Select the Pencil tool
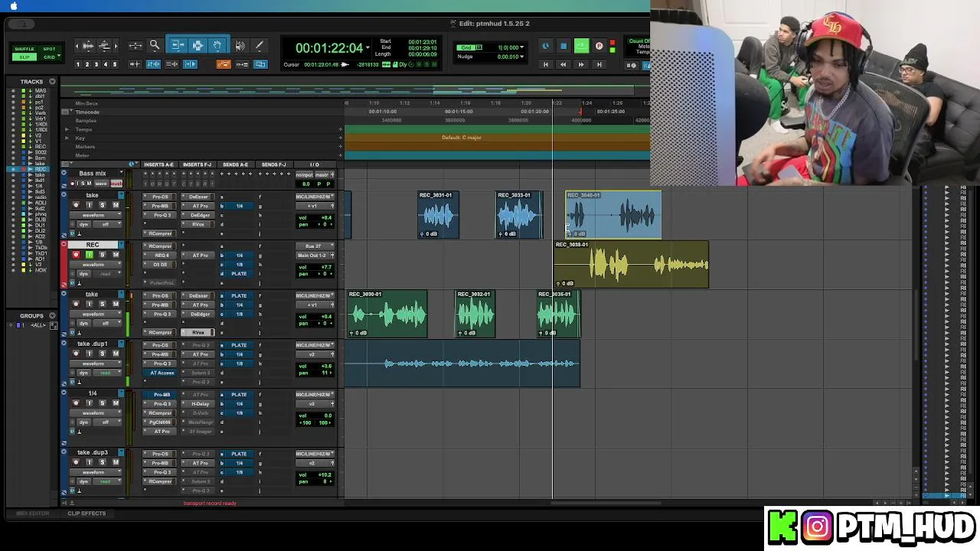Viewport: 980px width, 551px height. pos(259,46)
